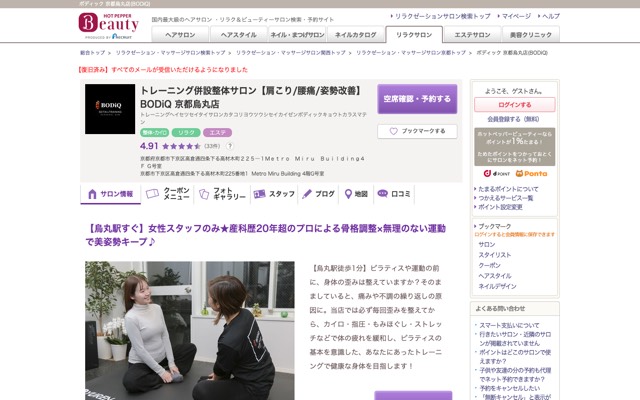Click the question mark rating help icon
640x400 pixels.
pyautogui.click(x=230, y=146)
